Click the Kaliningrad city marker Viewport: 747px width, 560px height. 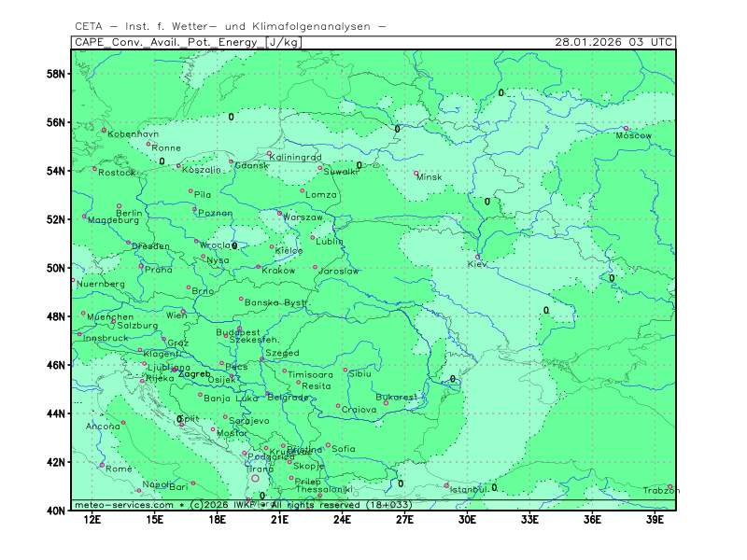(x=269, y=154)
